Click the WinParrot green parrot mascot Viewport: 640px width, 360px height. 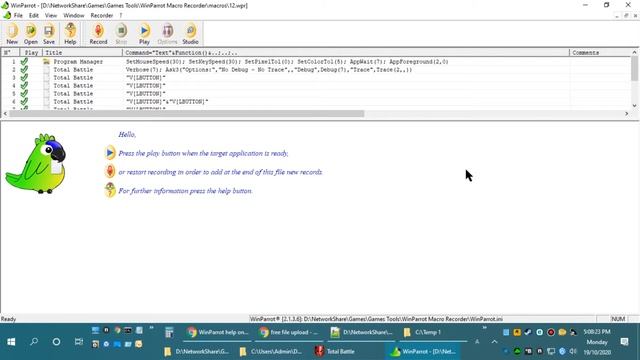click(x=36, y=164)
